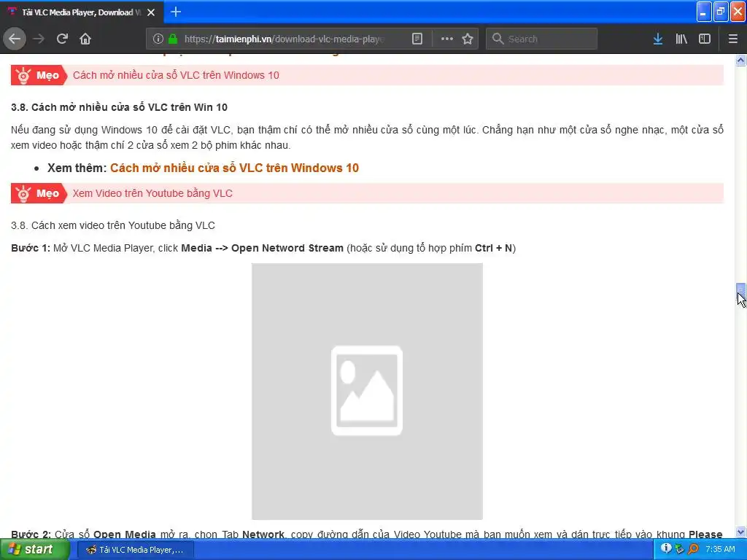Click the first Mẹo lightbulb badge

[x=39, y=75]
